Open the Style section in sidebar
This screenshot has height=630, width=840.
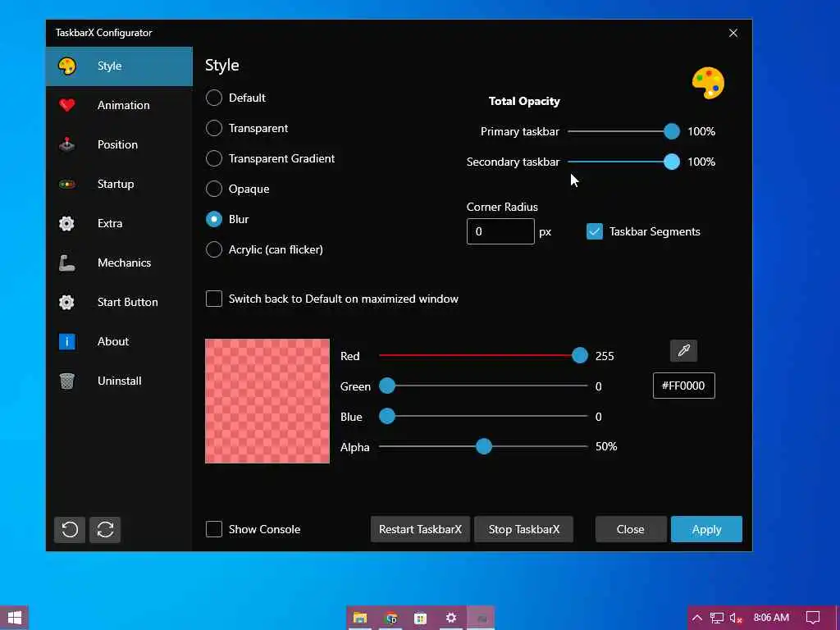tap(119, 66)
